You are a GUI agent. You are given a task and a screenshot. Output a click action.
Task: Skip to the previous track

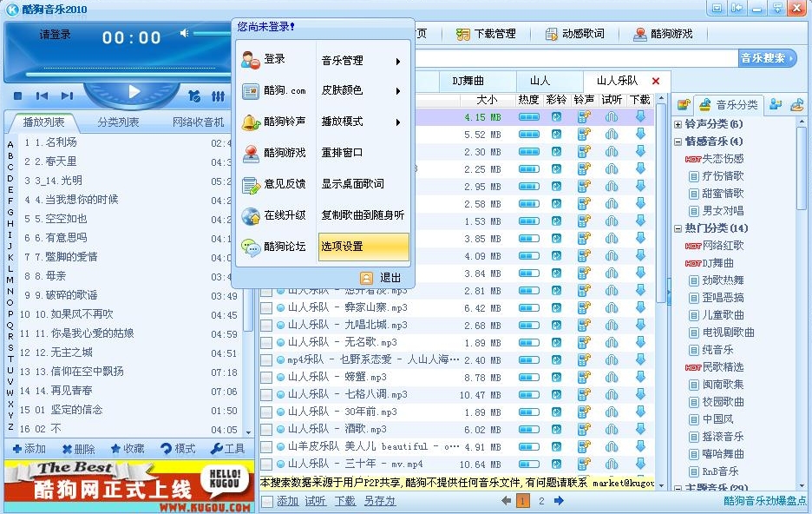[x=42, y=96]
